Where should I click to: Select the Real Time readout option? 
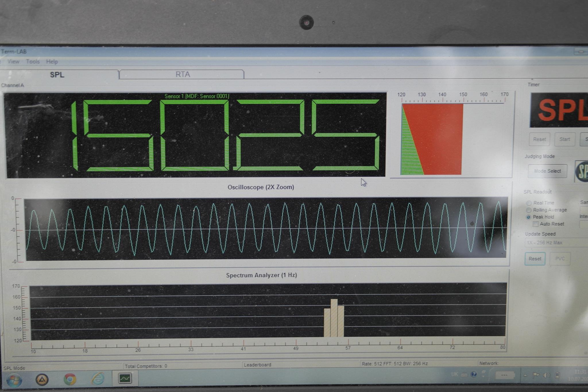click(529, 203)
